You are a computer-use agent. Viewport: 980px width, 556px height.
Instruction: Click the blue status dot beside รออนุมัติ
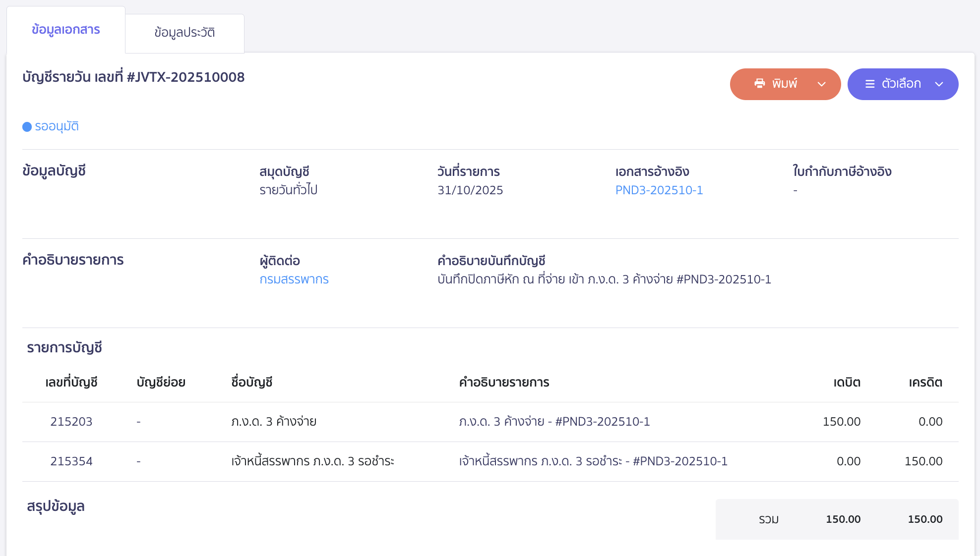(x=27, y=126)
